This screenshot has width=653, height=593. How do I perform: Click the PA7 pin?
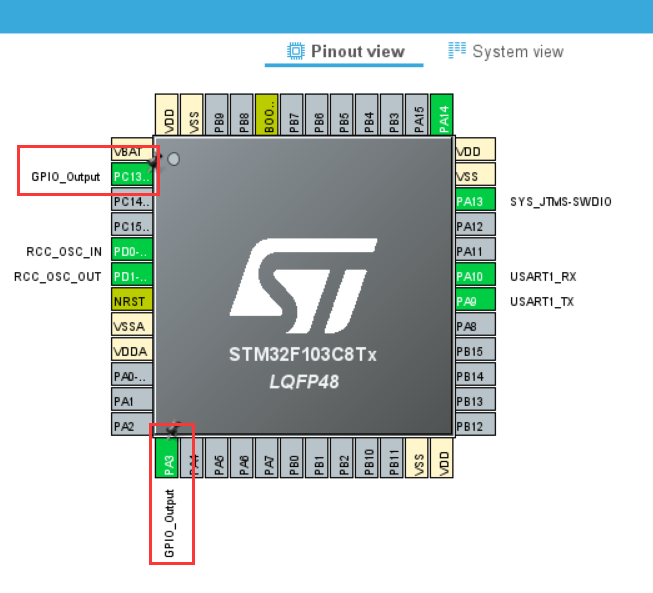pos(267,458)
